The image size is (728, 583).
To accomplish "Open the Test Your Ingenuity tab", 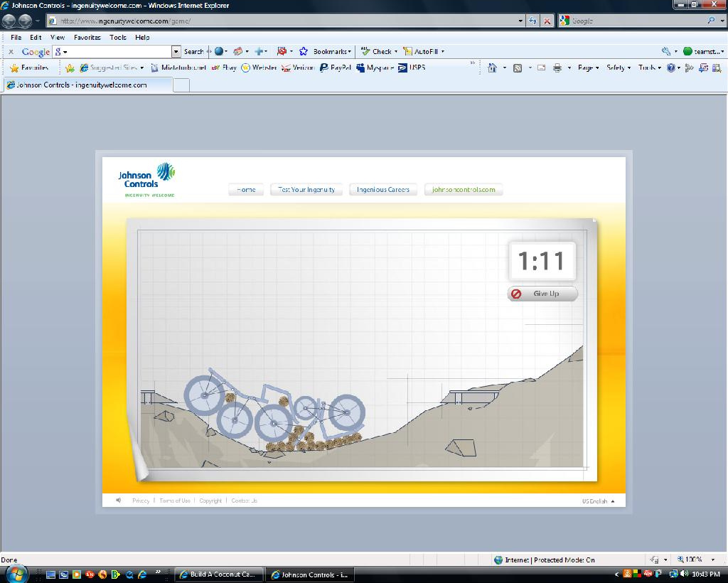I will 306,190.
